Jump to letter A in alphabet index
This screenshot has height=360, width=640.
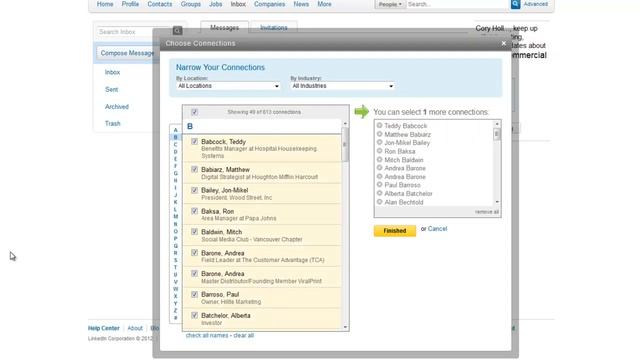[176, 130]
